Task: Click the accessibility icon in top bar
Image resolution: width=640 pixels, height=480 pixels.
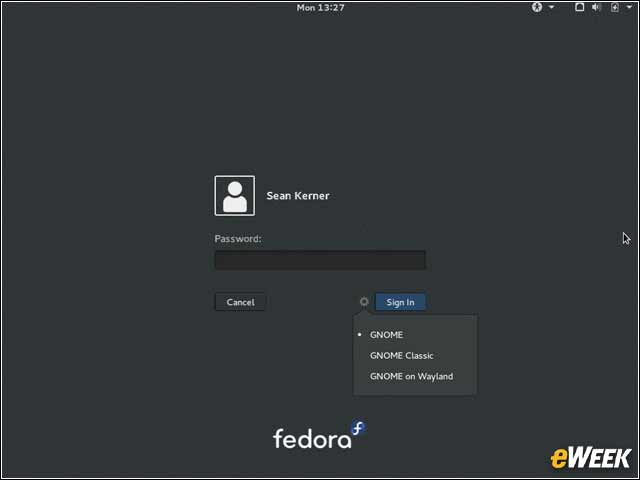Action: point(536,7)
